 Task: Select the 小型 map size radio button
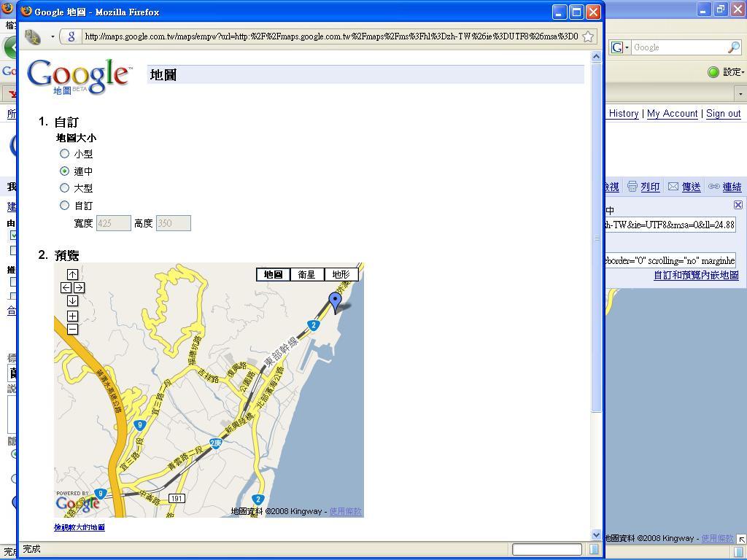point(65,153)
